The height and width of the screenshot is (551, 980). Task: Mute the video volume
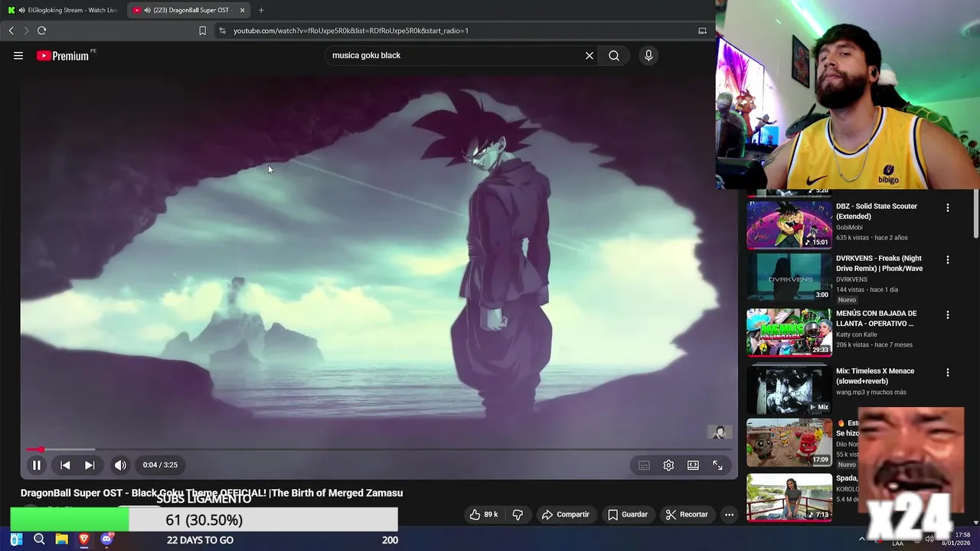(120, 465)
